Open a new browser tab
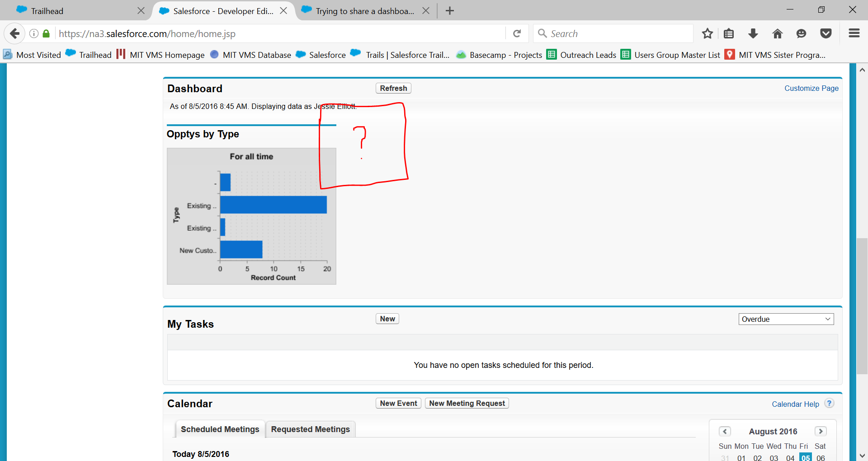The image size is (868, 461). click(x=450, y=11)
